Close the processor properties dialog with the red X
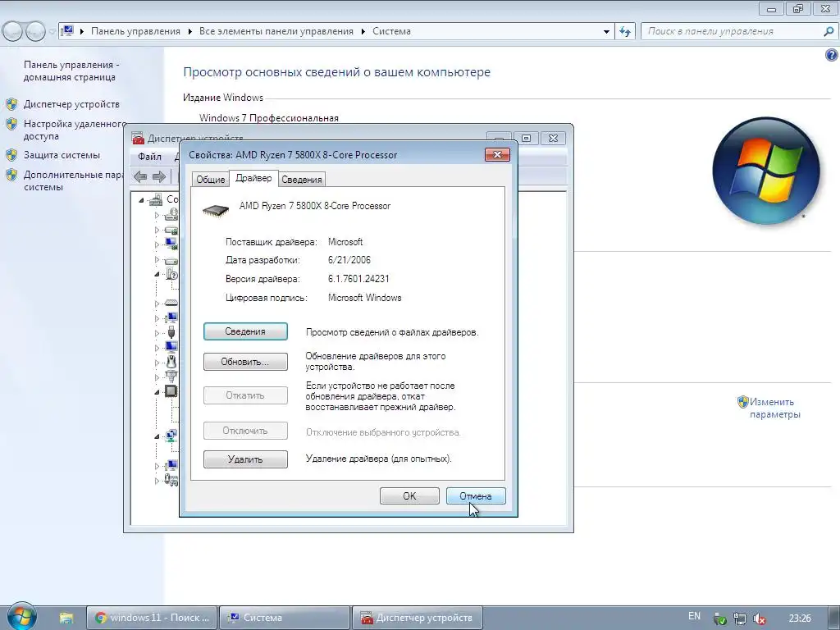Screen dimensions: 840x630 coord(497,155)
